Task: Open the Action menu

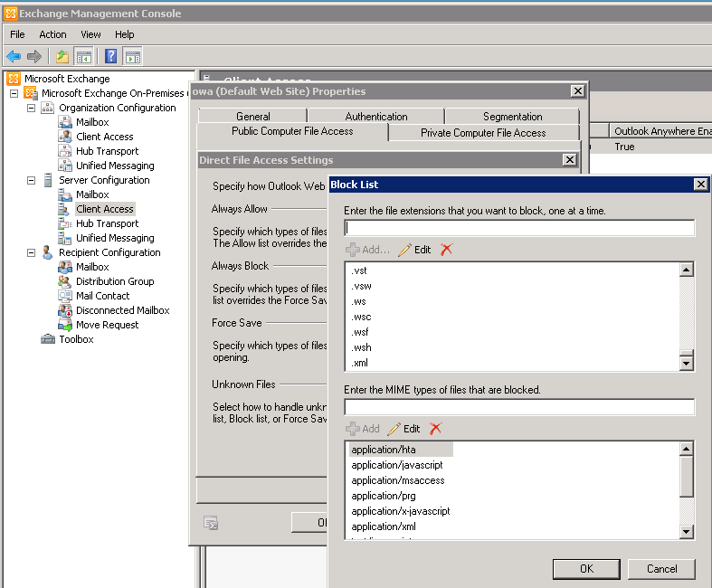Action: [x=52, y=34]
